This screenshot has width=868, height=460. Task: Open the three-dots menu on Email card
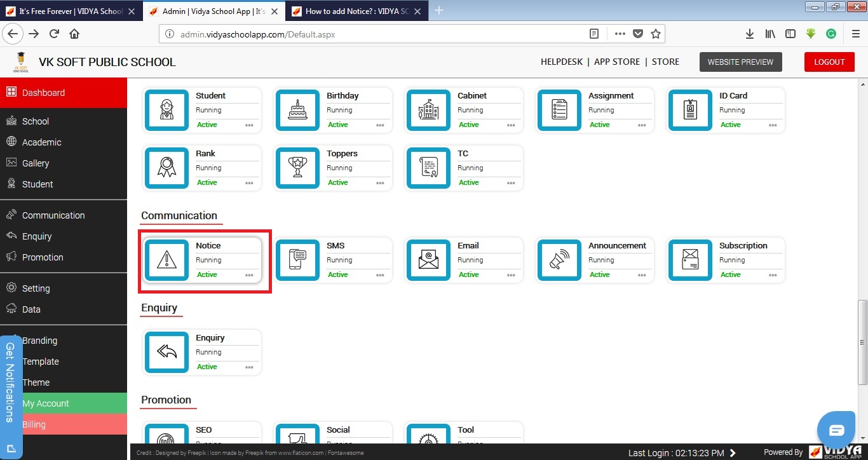(x=511, y=275)
